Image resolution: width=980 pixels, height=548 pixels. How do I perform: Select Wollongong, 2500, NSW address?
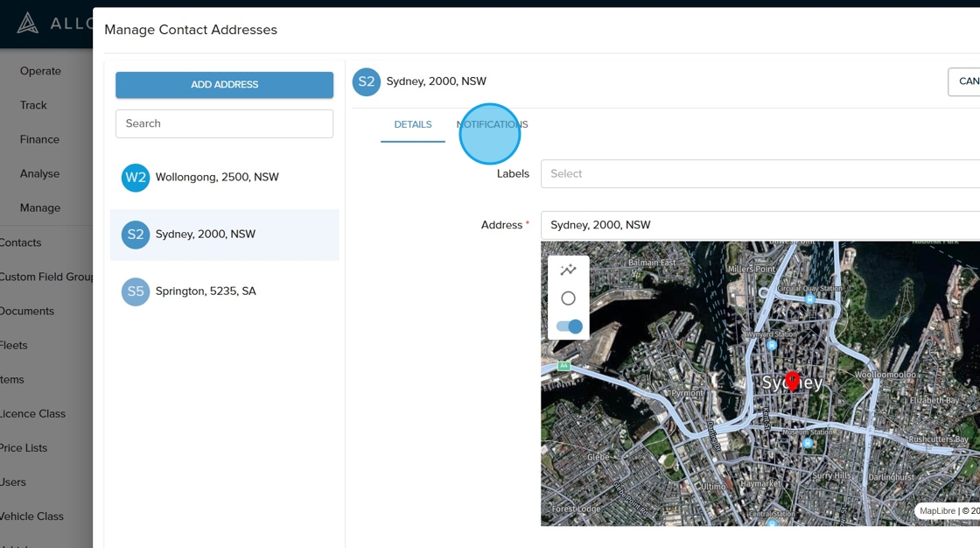[217, 178]
